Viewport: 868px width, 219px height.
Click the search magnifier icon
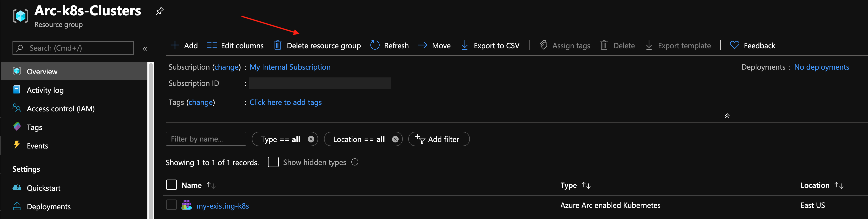pos(19,48)
